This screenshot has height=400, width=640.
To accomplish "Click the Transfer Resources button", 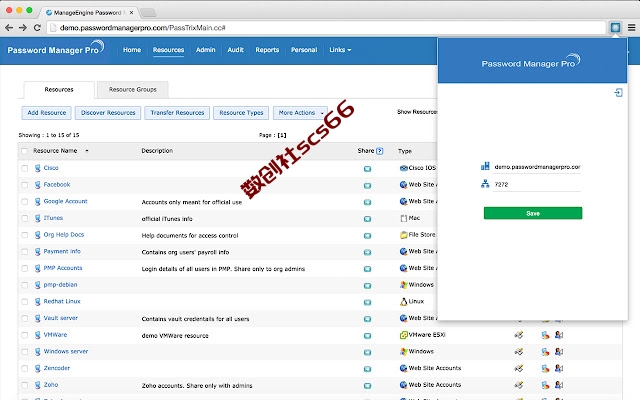I will [177, 113].
